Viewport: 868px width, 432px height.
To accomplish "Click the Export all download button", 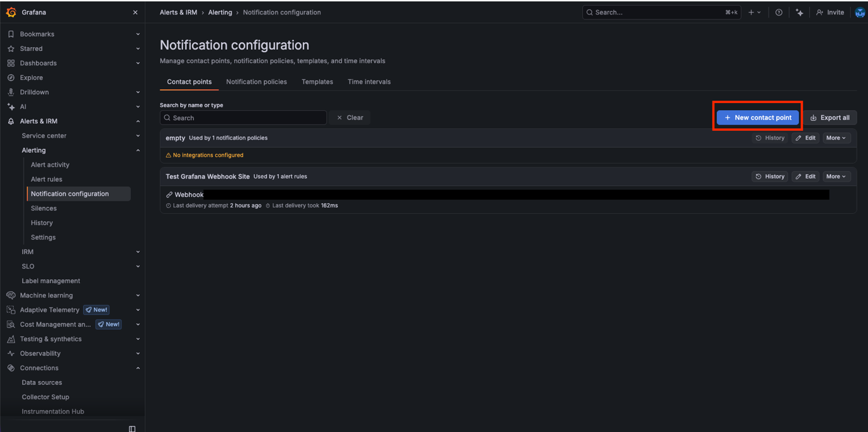I will coord(830,118).
